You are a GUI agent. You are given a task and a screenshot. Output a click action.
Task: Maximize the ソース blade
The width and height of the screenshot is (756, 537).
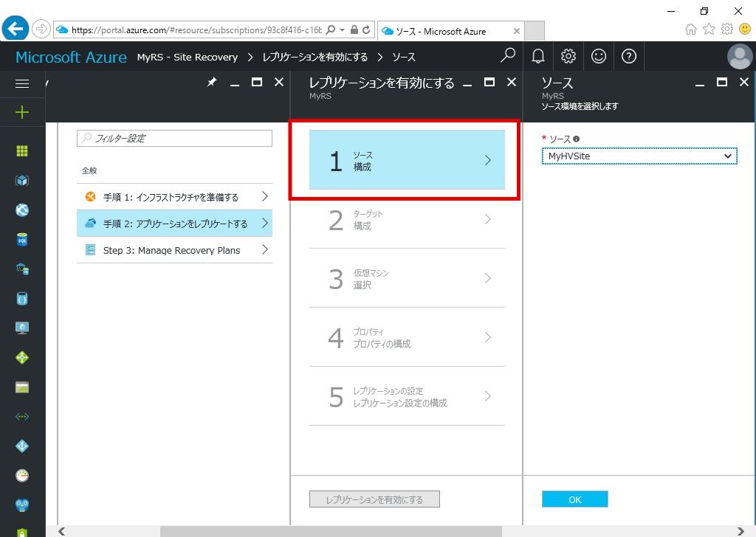(x=722, y=83)
